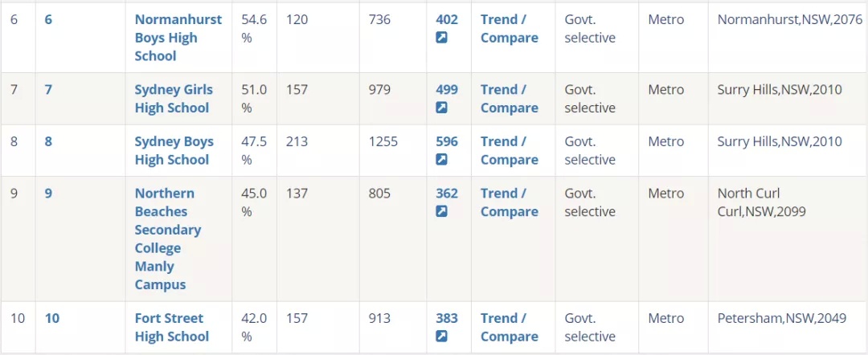The width and height of the screenshot is (868, 355).
Task: Click Trend / Compare for Northern Beaches
Action: click(510, 202)
